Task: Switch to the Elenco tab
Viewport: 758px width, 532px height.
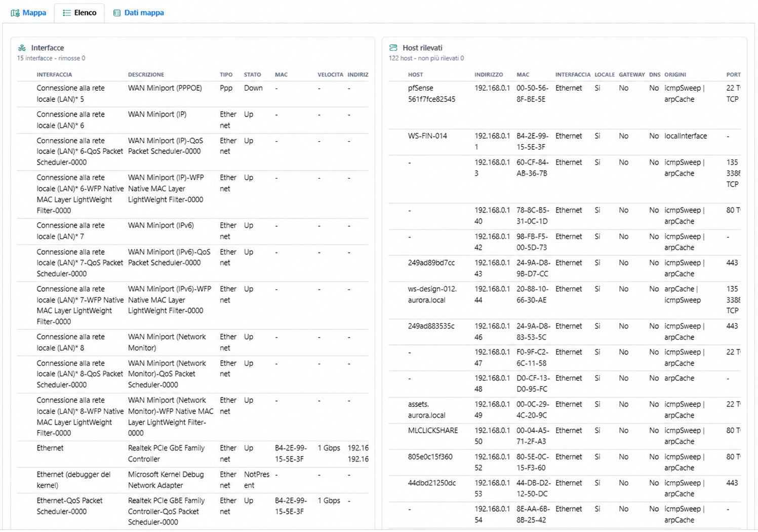Action: click(x=79, y=13)
